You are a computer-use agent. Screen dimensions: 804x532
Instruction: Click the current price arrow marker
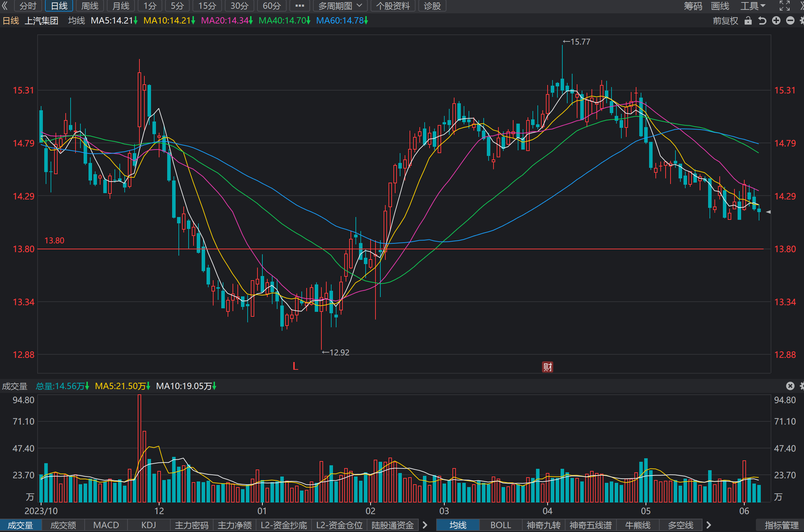pyautogui.click(x=768, y=212)
